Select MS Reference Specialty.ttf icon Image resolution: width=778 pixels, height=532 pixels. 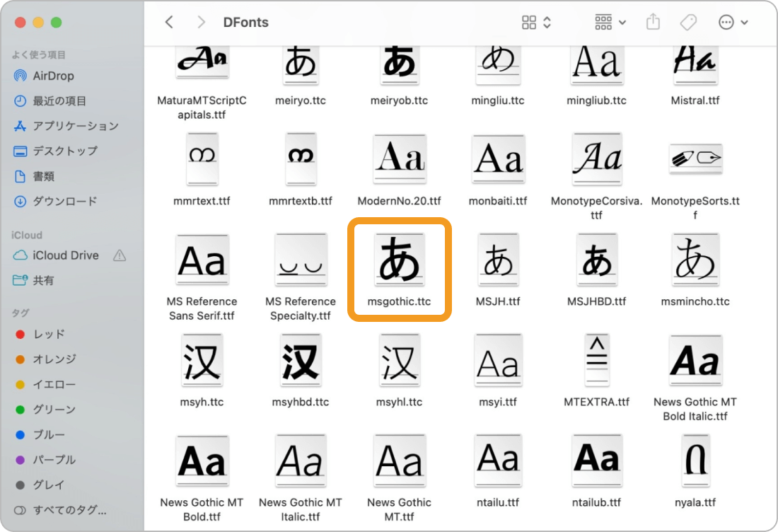301,260
